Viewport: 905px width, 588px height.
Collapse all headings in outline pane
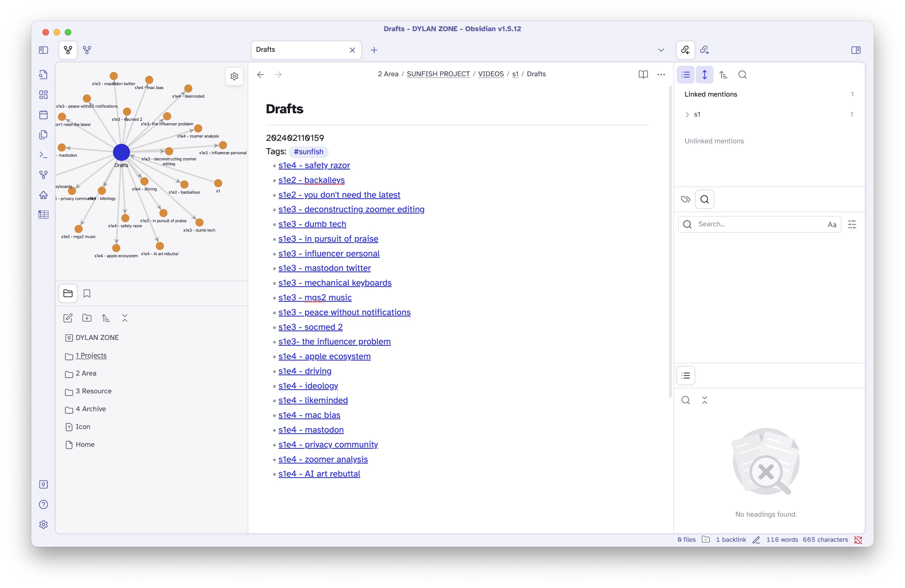pyautogui.click(x=704, y=400)
